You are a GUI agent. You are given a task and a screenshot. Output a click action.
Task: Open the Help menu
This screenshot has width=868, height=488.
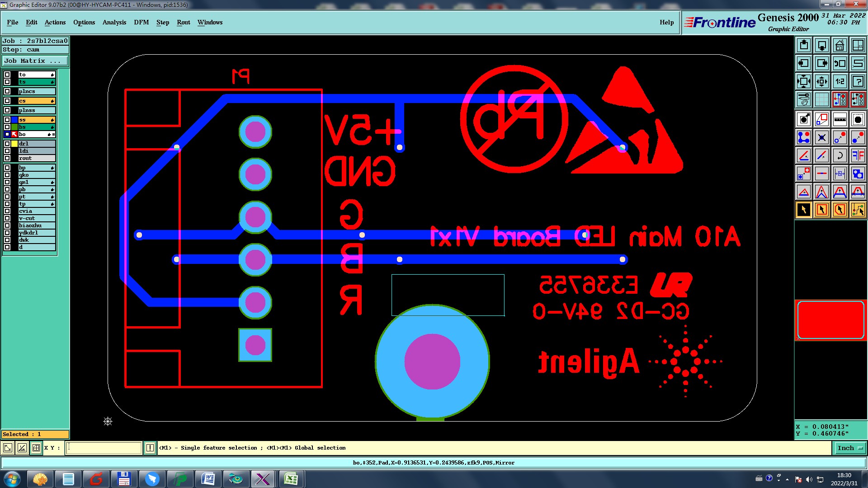pos(667,22)
